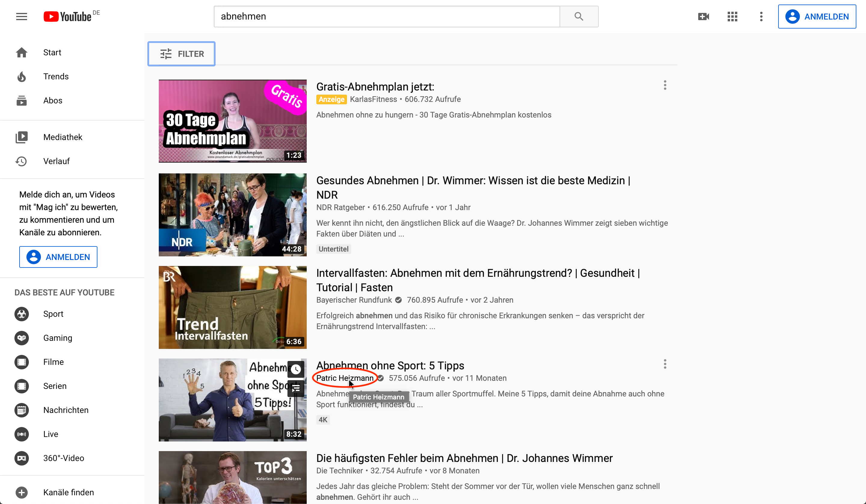866x504 pixels.
Task: Click the search magnifier icon
Action: click(579, 16)
